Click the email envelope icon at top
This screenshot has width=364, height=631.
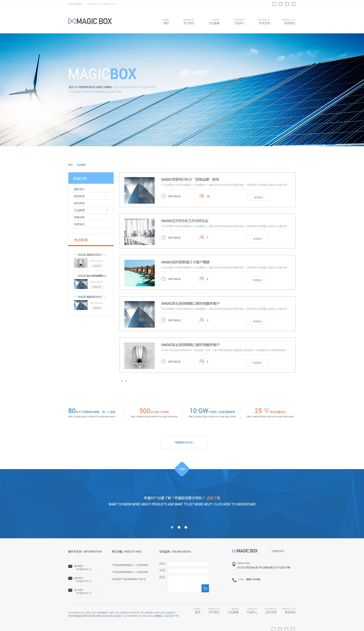(293, 4)
